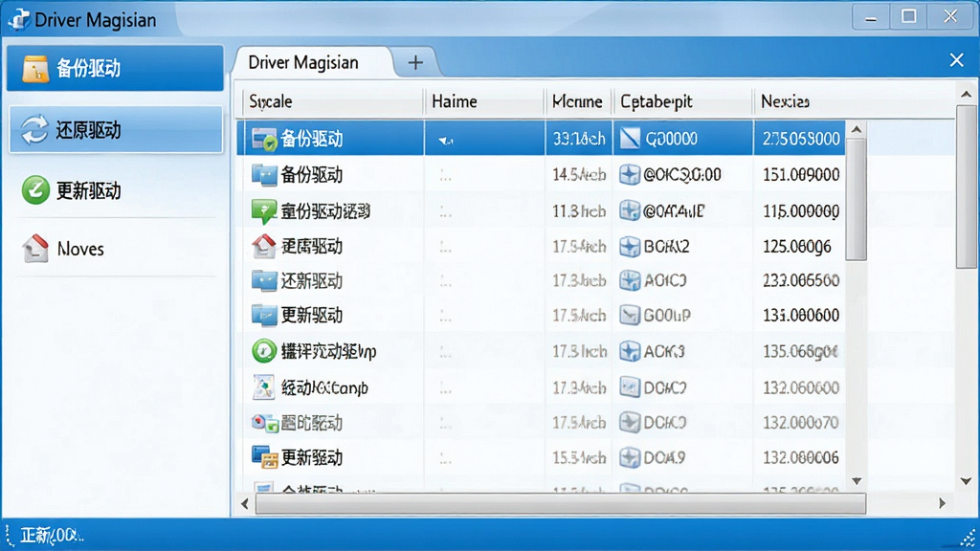Click the horizontal scrollbar thumb
The width and height of the screenshot is (980, 551).
[561, 503]
